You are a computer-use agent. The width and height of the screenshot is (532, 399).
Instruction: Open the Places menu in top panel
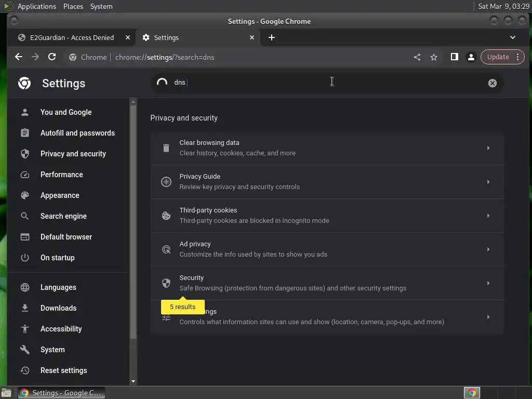[73, 6]
